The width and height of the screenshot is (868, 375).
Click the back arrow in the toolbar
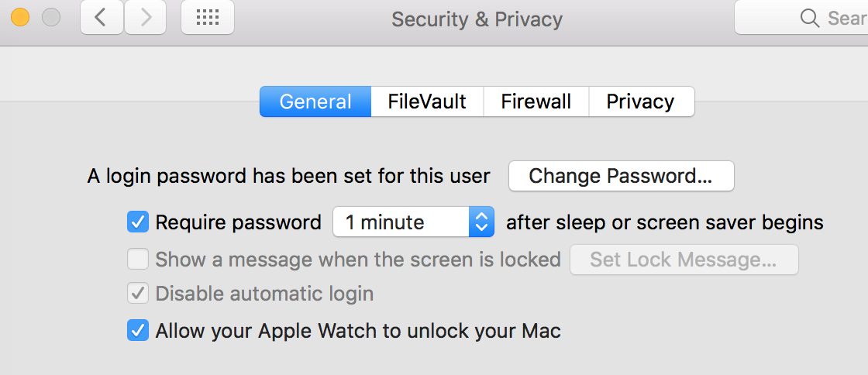102,18
